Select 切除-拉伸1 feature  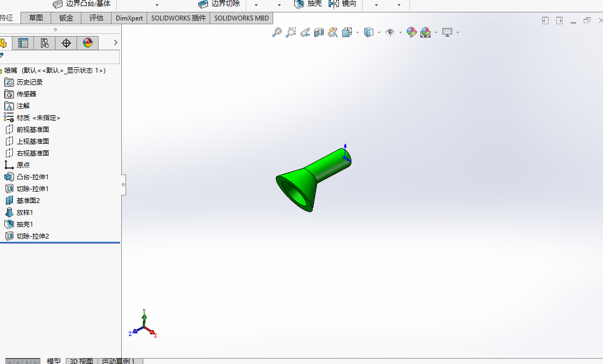[x=26, y=188]
